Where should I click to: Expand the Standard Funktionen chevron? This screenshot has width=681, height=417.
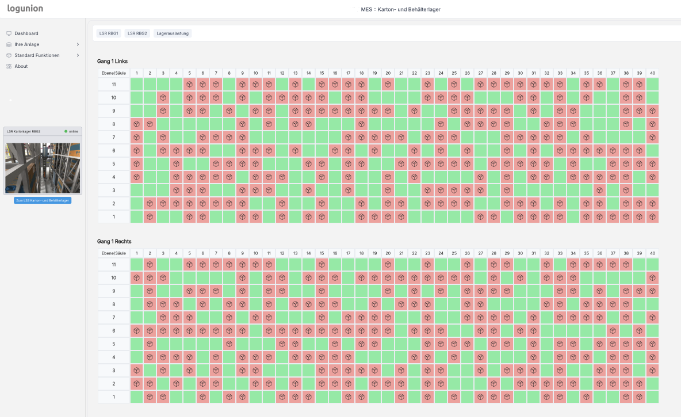78,55
